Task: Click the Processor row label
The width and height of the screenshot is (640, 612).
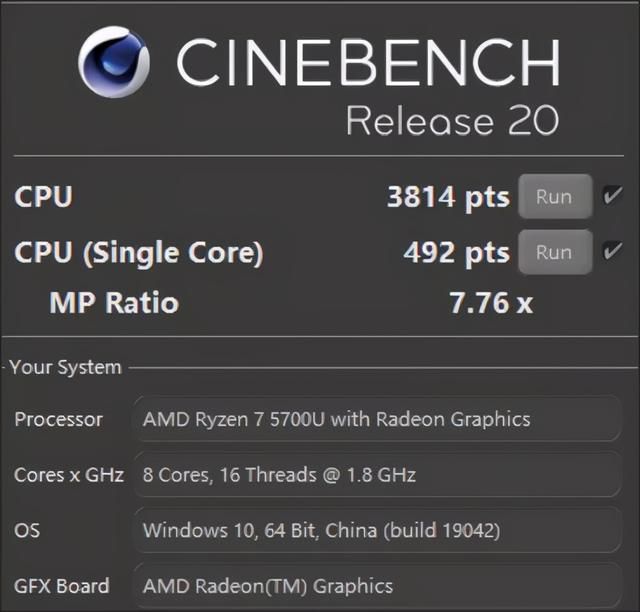Action: coord(58,419)
